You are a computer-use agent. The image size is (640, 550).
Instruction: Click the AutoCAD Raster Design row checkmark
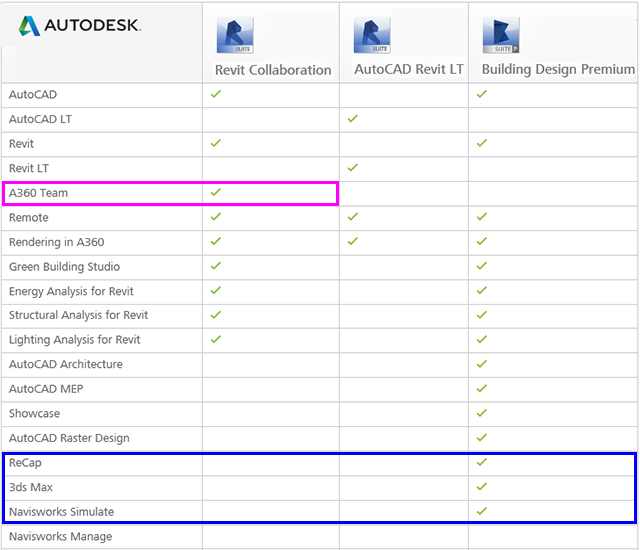(x=482, y=437)
